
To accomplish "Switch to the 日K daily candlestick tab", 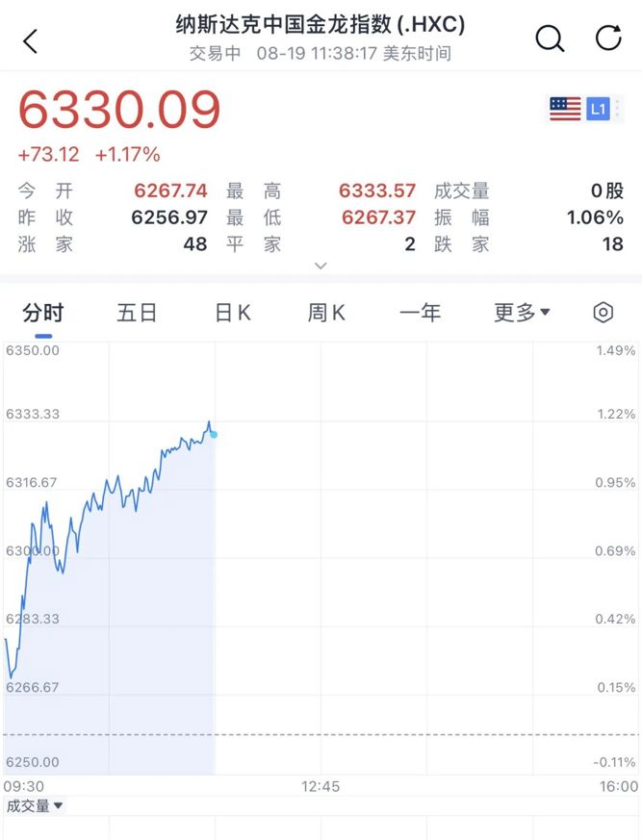I will pyautogui.click(x=233, y=313).
